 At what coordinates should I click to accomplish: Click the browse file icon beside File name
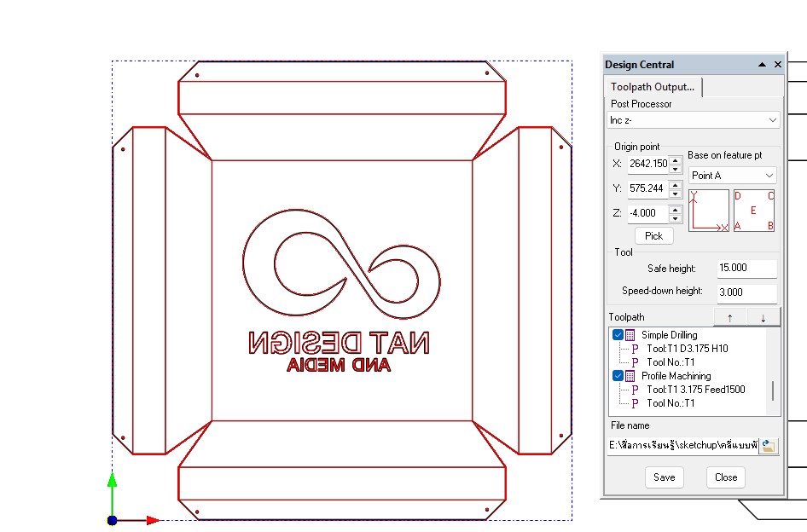click(x=769, y=445)
